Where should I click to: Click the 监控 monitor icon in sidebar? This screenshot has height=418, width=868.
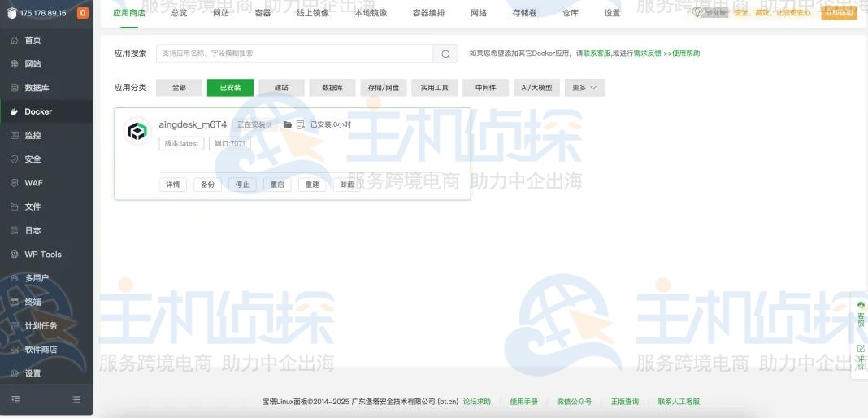[15, 135]
